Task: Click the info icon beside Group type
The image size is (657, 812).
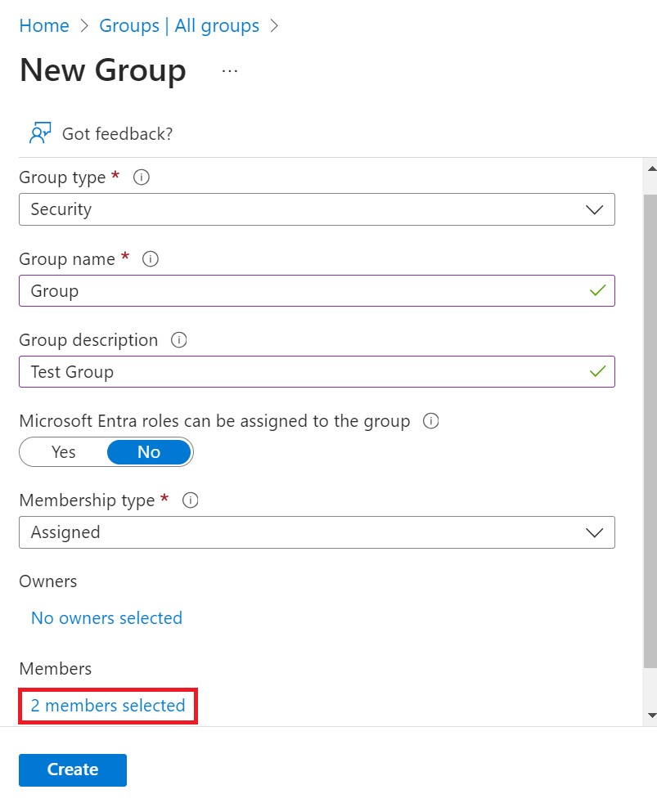Action: point(141,177)
